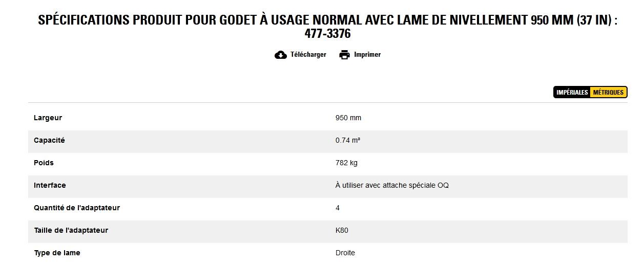Click the attache spéciale OQ value
The image size is (644, 266).
point(392,185)
